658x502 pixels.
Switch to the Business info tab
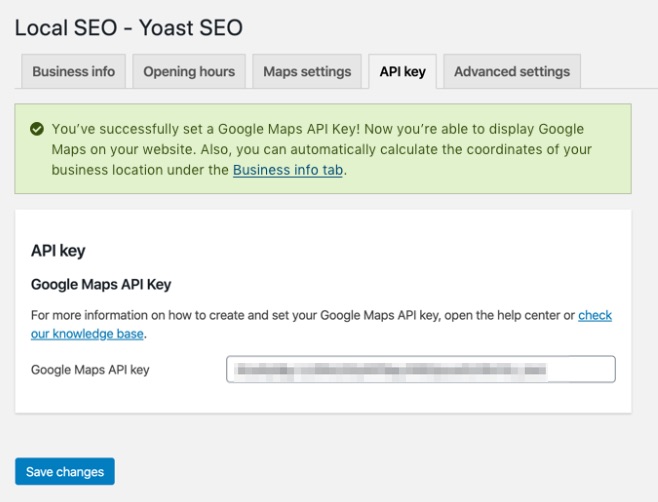(x=73, y=71)
